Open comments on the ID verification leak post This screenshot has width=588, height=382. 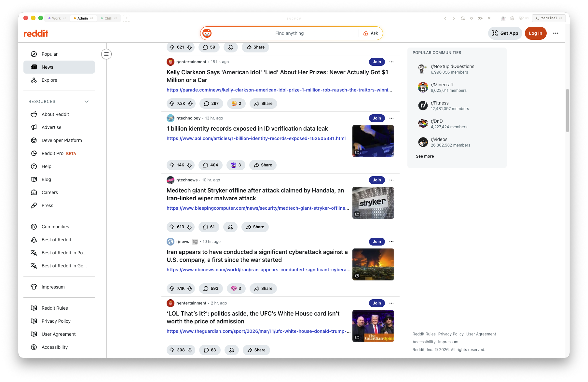(210, 165)
